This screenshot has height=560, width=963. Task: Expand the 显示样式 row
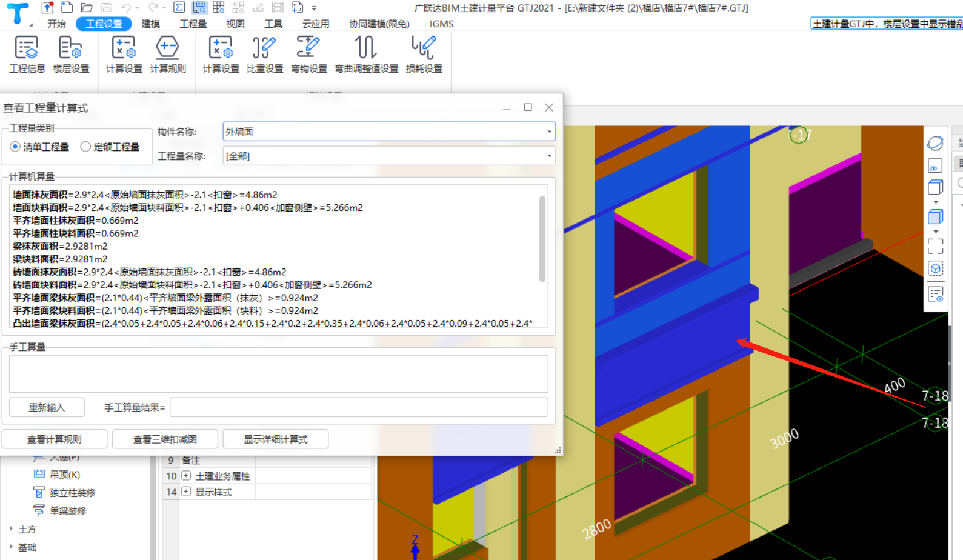coord(186,492)
